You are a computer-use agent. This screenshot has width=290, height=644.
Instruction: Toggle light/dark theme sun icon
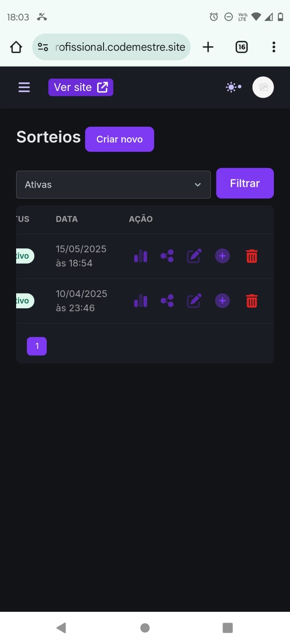[233, 87]
